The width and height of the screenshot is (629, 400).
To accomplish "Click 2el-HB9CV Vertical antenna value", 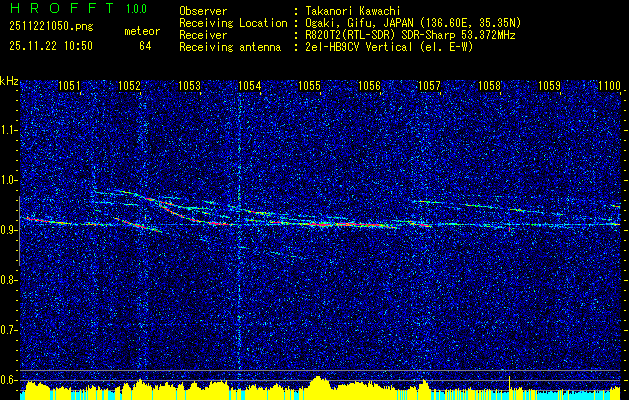I will click(x=389, y=47).
